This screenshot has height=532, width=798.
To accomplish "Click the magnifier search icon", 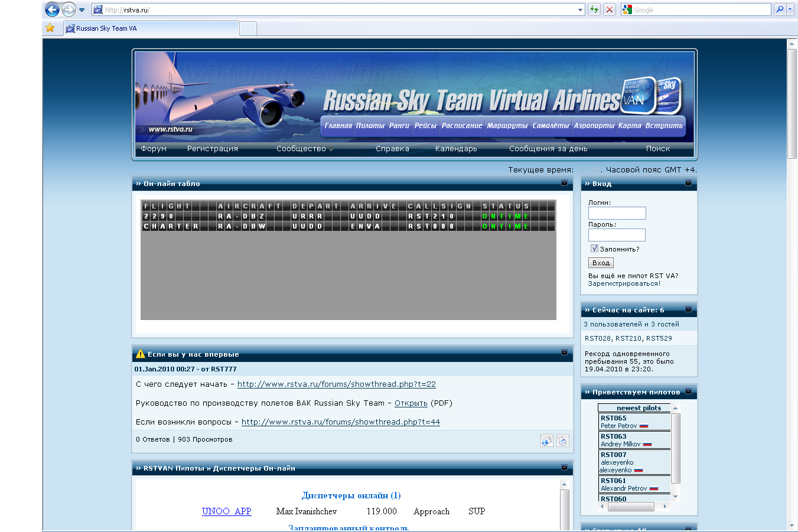I will (780, 9).
